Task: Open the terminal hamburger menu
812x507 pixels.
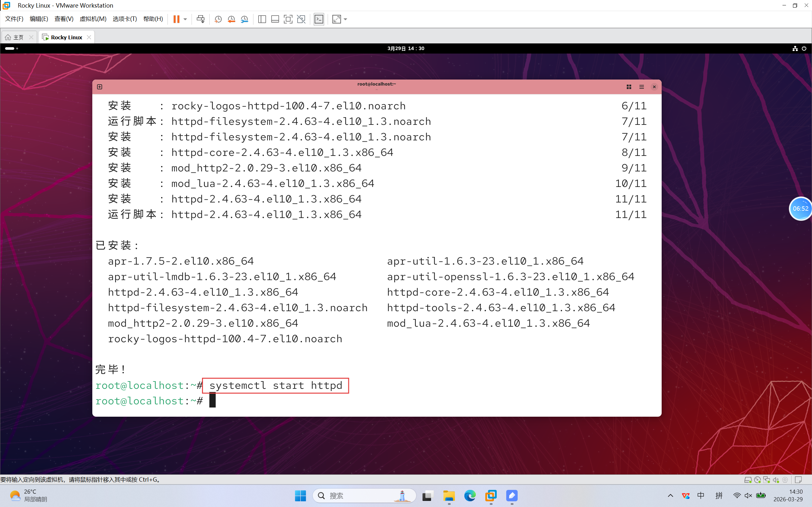Action: [x=642, y=87]
